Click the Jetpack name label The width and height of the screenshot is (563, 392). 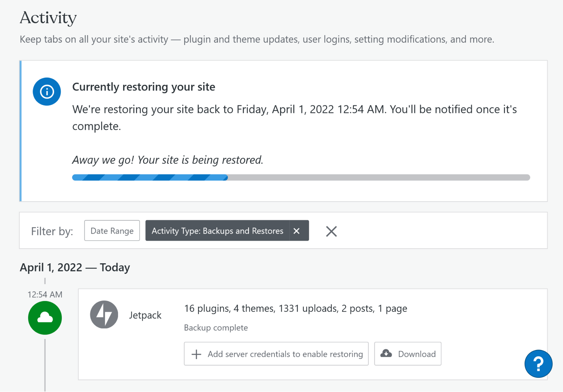tap(145, 315)
